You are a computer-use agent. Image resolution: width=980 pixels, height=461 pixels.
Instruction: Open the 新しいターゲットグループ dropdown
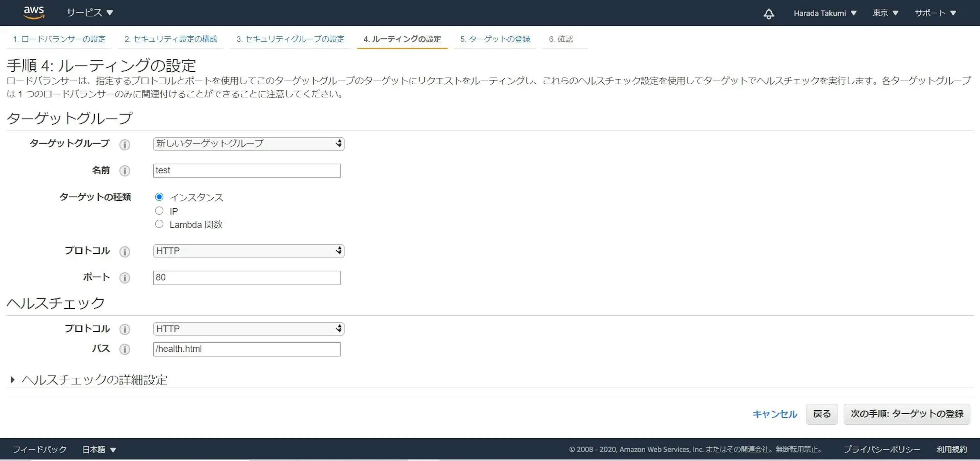[x=248, y=144]
